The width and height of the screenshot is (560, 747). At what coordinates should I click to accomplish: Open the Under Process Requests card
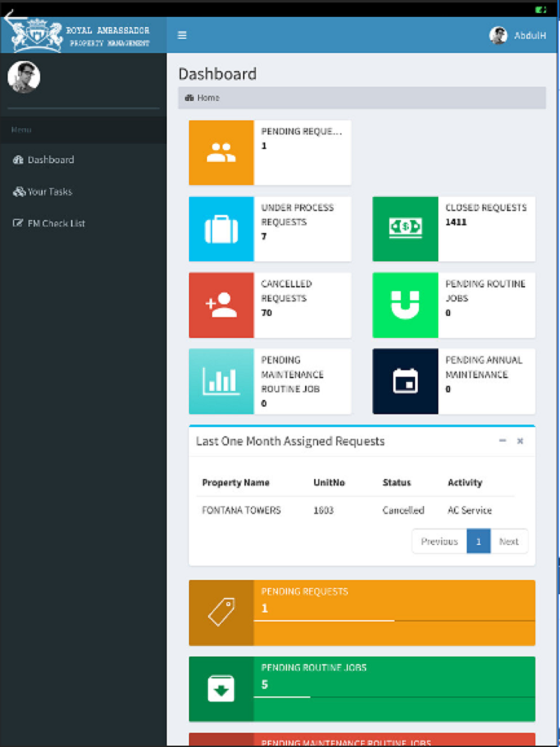pos(270,229)
